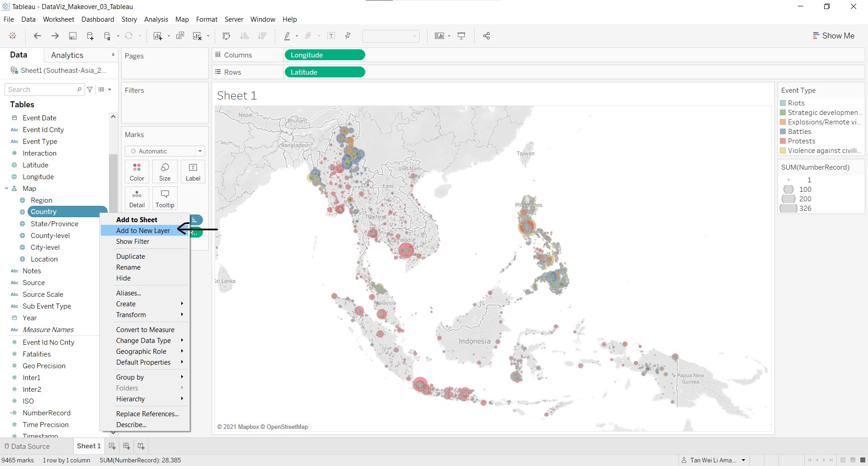868x466 pixels.
Task: Collapse the Map hierarchy in Tables
Action: pos(7,189)
